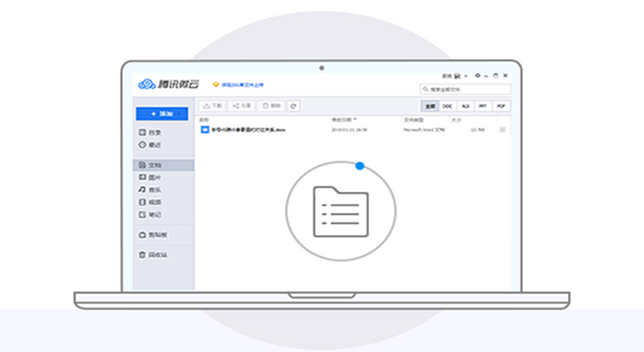This screenshot has height=352, width=644.
Task: Open the settings gear in title bar
Action: 478,76
